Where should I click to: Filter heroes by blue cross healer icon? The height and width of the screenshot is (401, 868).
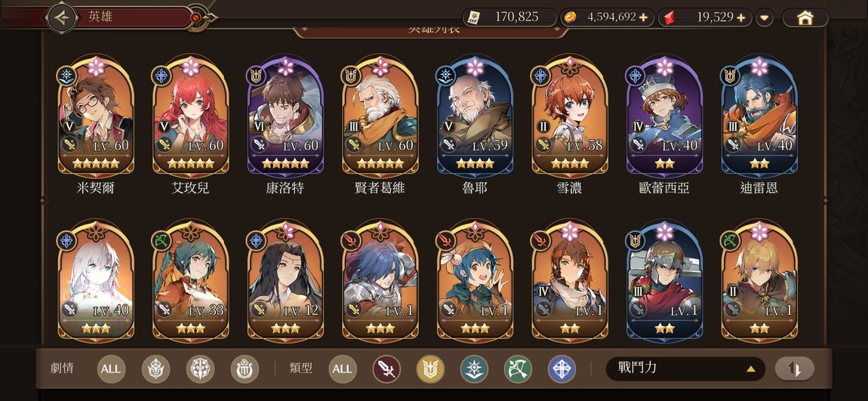click(x=562, y=369)
